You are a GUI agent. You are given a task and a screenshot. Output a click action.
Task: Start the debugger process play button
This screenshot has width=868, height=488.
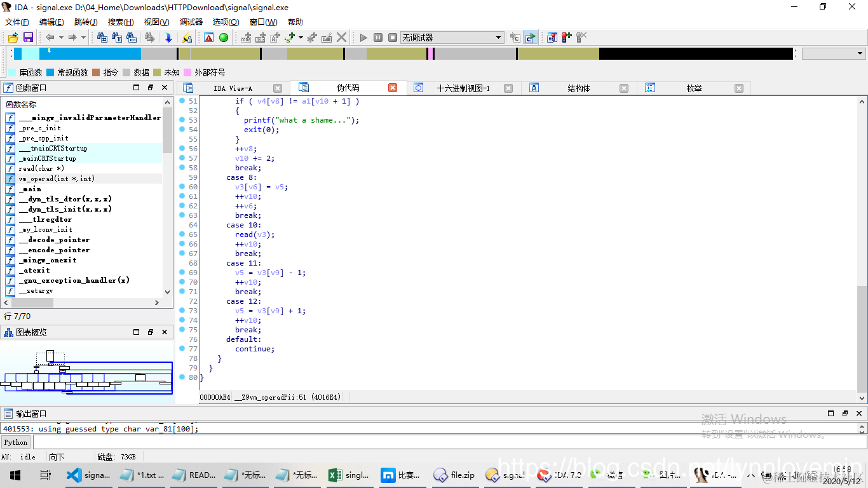(363, 37)
